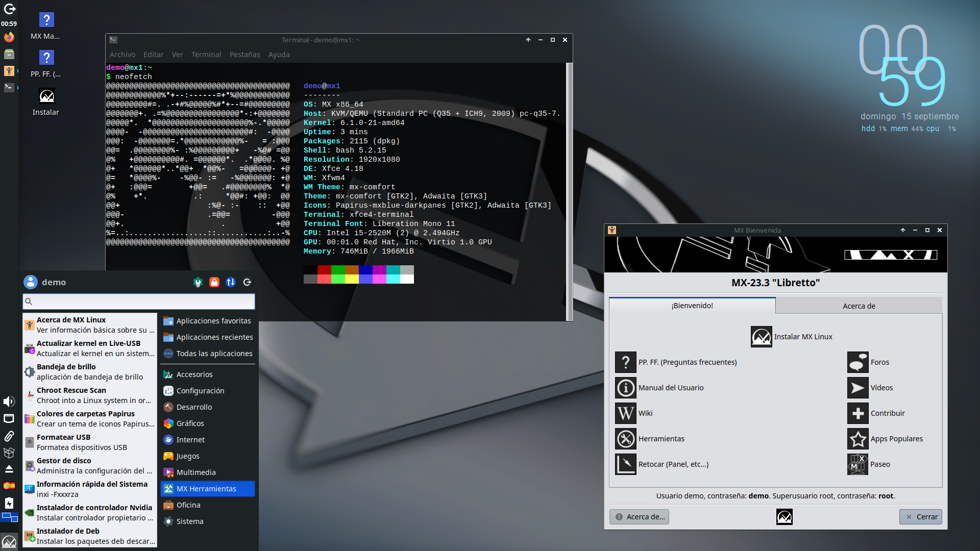Switch to the Acerca de tab

point(859,306)
